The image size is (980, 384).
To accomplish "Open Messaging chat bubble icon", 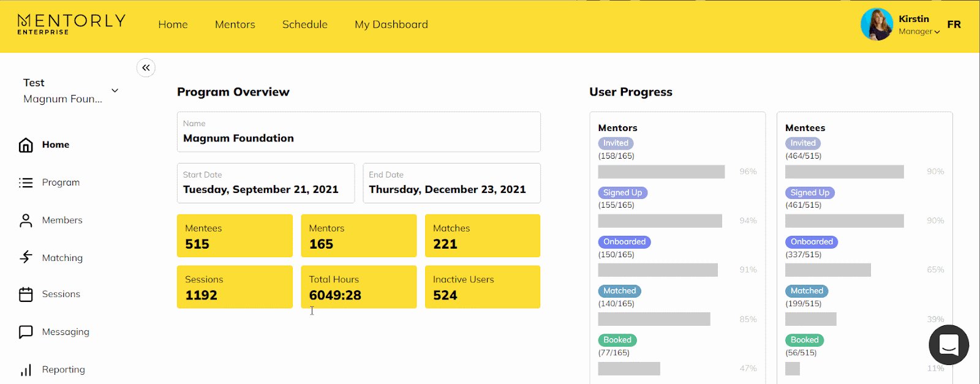I will (26, 332).
